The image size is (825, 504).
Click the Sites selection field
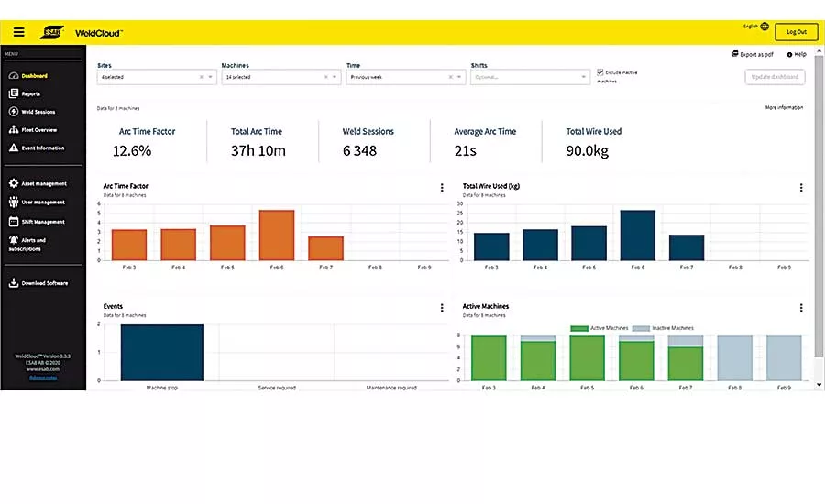pos(157,77)
